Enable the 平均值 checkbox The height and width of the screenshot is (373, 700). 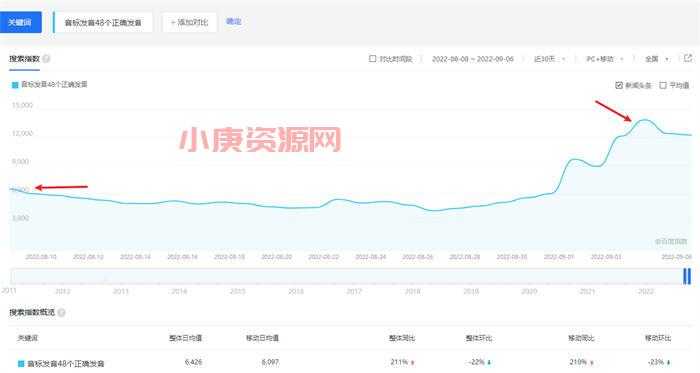pyautogui.click(x=663, y=85)
